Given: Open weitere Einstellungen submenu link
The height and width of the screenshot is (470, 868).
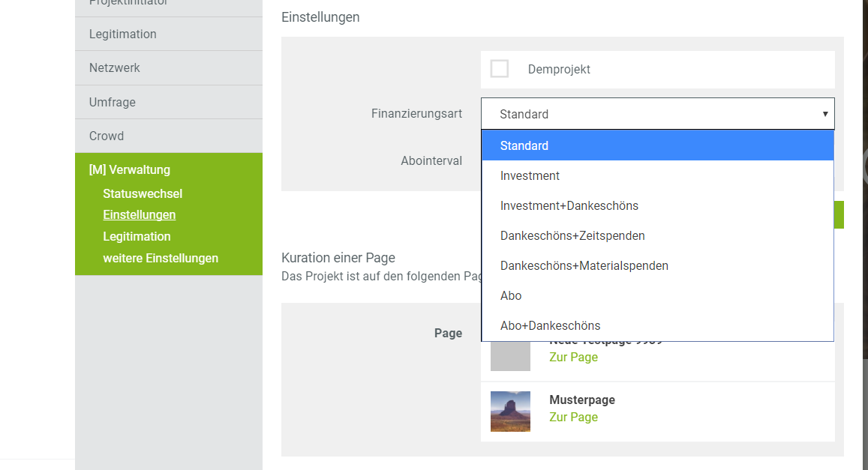Looking at the screenshot, I should [x=161, y=258].
